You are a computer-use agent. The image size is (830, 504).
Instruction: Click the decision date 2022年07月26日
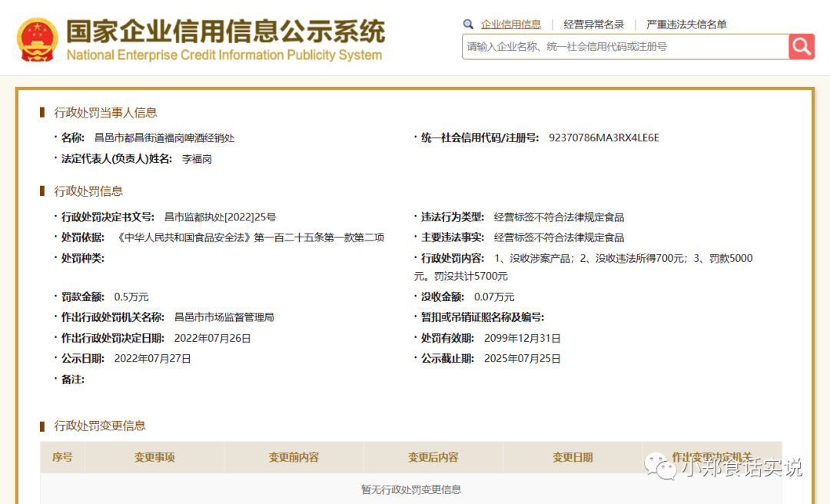coord(212,338)
